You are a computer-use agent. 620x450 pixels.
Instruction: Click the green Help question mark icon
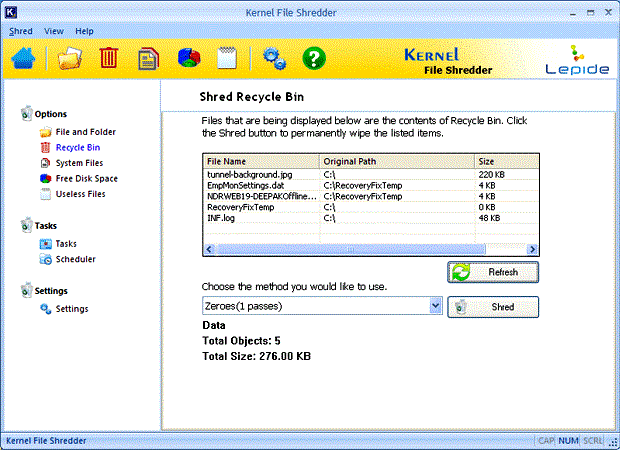coord(314,59)
